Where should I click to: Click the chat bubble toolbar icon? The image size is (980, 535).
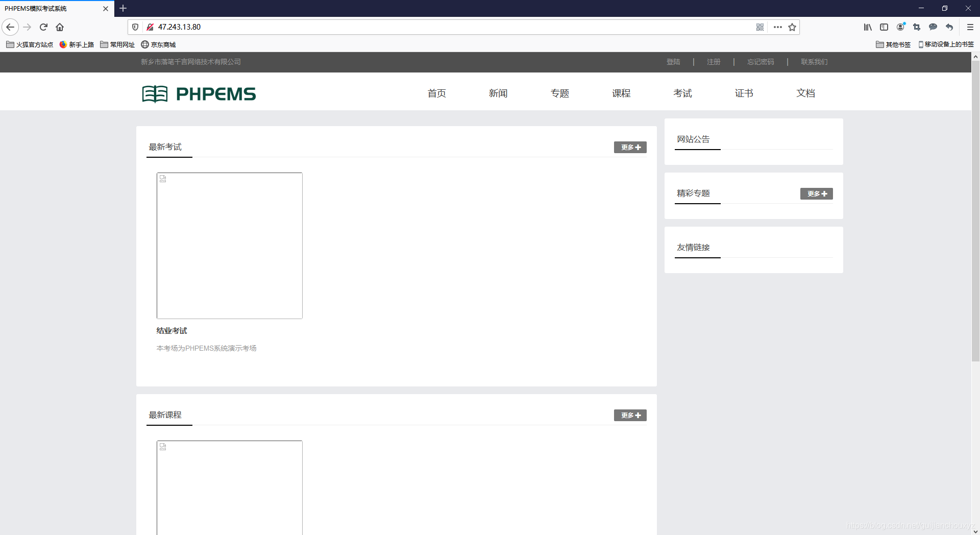933,27
